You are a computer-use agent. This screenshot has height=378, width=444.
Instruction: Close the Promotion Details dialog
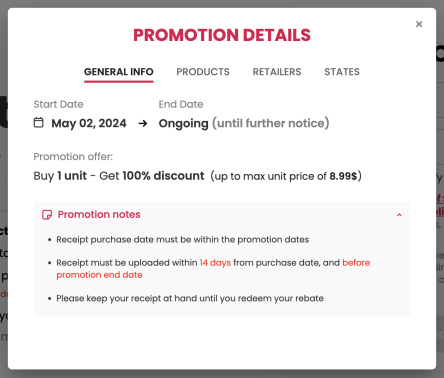(x=419, y=24)
